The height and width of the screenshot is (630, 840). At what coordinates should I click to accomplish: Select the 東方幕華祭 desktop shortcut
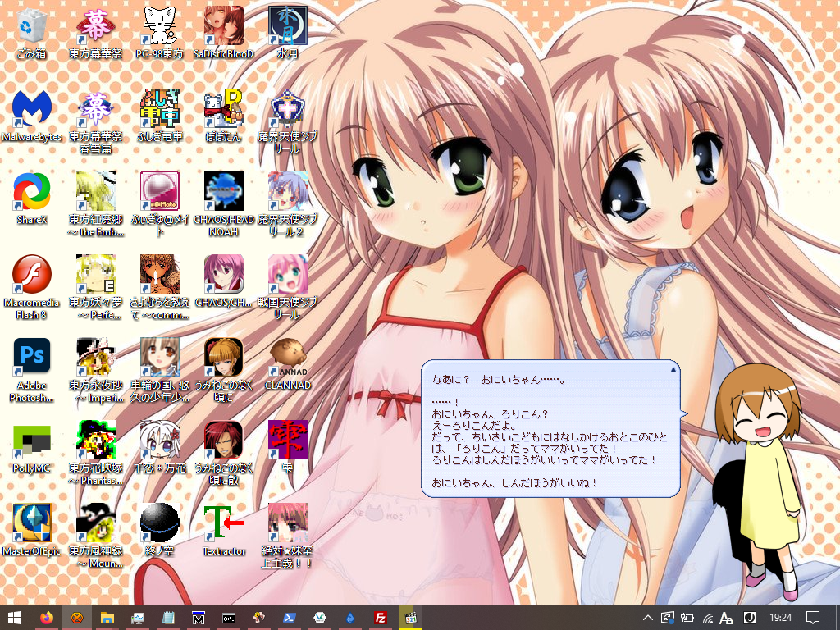tap(95, 32)
